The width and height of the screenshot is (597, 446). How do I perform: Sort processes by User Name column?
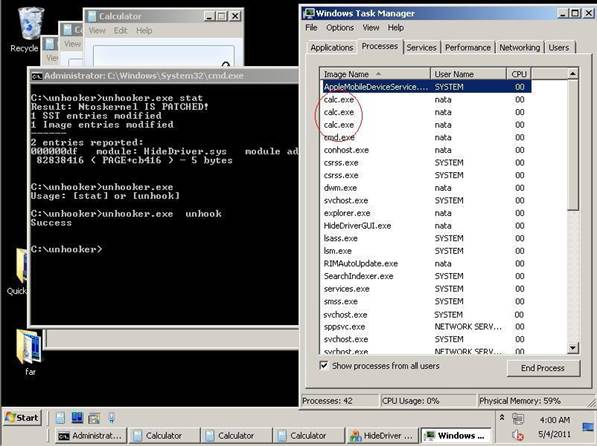[469, 74]
